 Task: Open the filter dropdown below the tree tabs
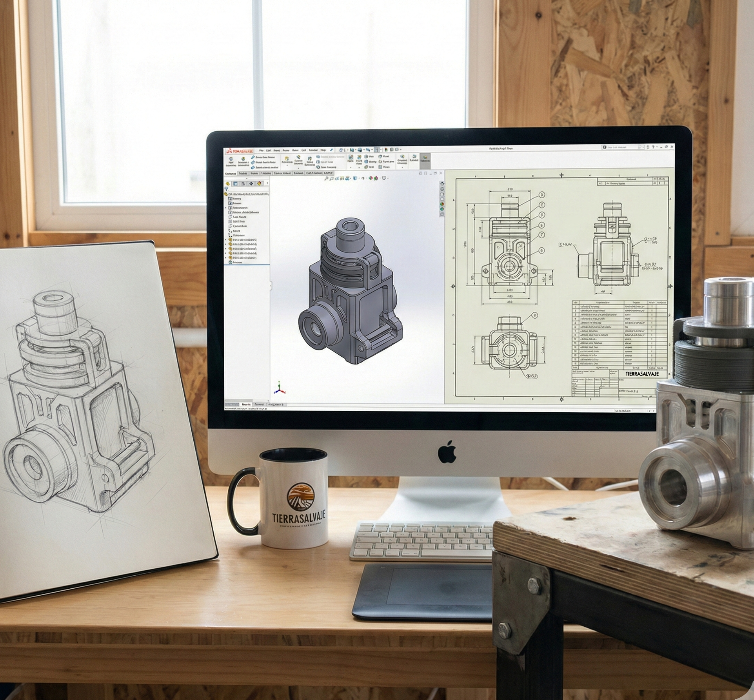click(227, 189)
